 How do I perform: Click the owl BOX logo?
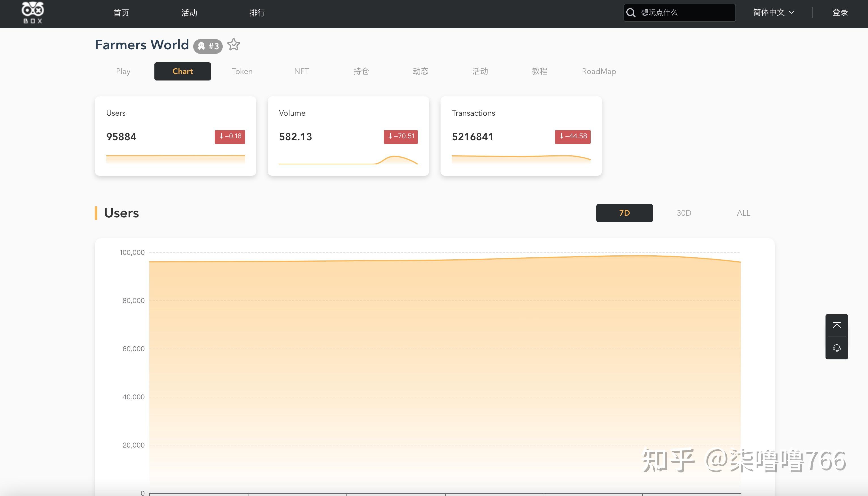coord(33,12)
